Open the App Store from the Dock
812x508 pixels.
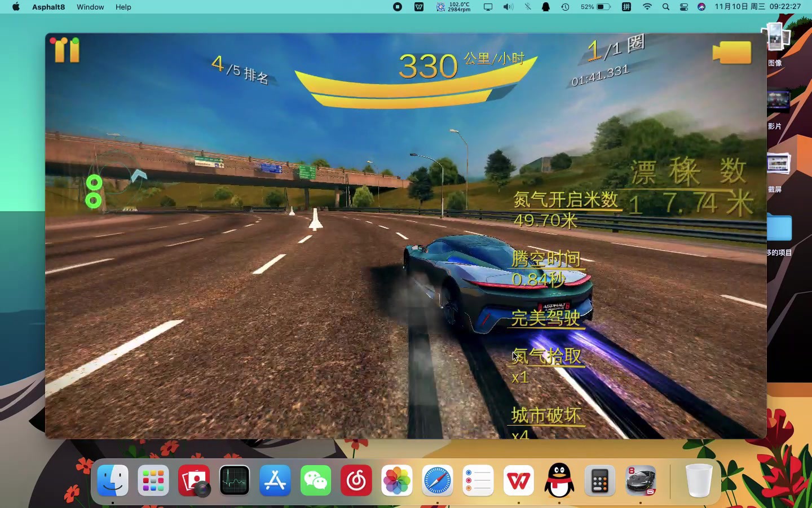click(275, 481)
